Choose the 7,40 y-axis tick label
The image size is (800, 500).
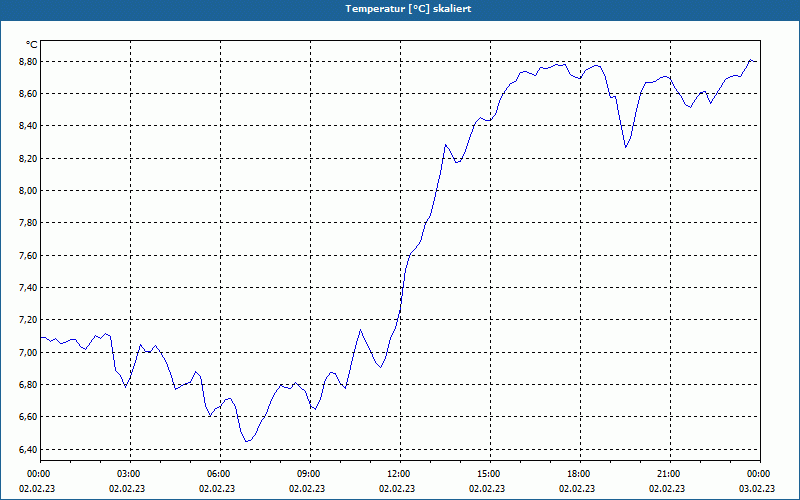tap(28, 287)
